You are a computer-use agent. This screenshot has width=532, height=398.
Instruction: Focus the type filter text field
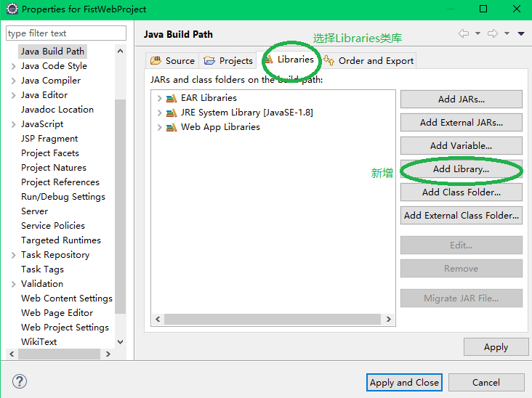[x=66, y=33]
